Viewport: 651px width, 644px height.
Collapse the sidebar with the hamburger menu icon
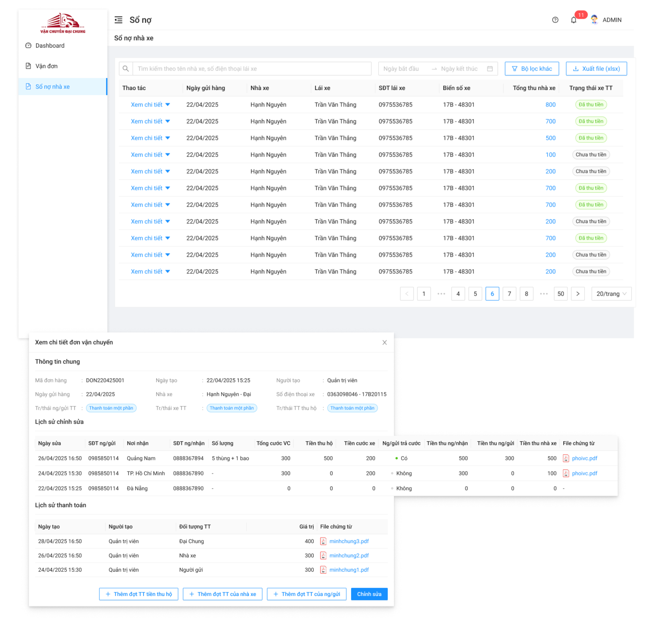(x=118, y=20)
